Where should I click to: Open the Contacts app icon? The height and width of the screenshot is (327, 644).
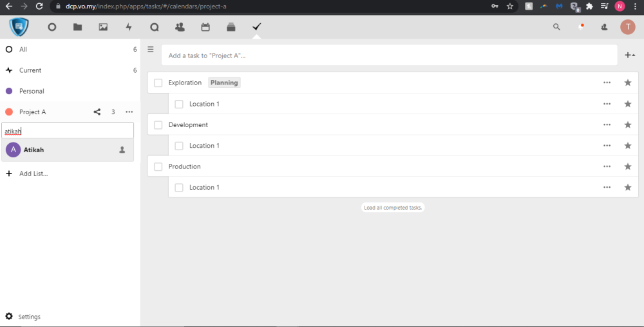(x=180, y=27)
